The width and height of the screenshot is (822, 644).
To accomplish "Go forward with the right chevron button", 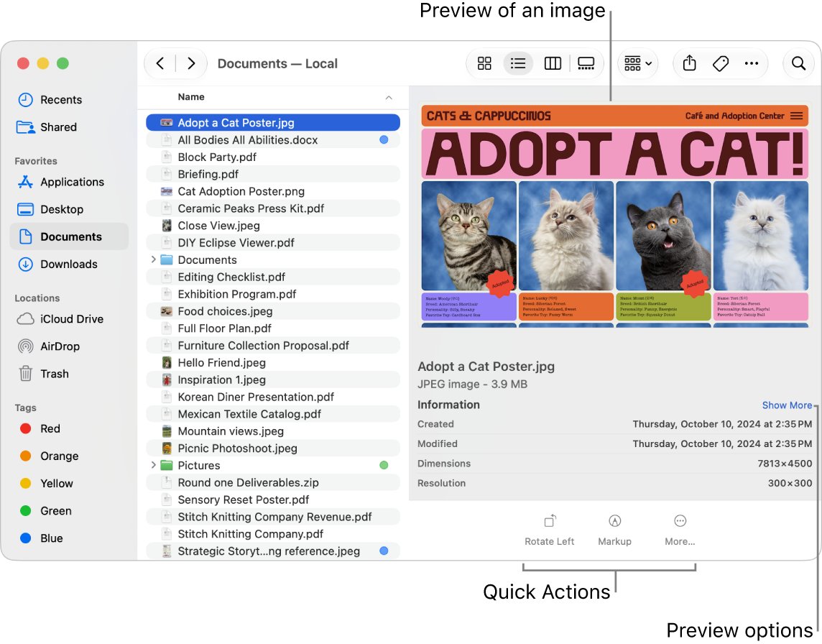I will coord(191,63).
